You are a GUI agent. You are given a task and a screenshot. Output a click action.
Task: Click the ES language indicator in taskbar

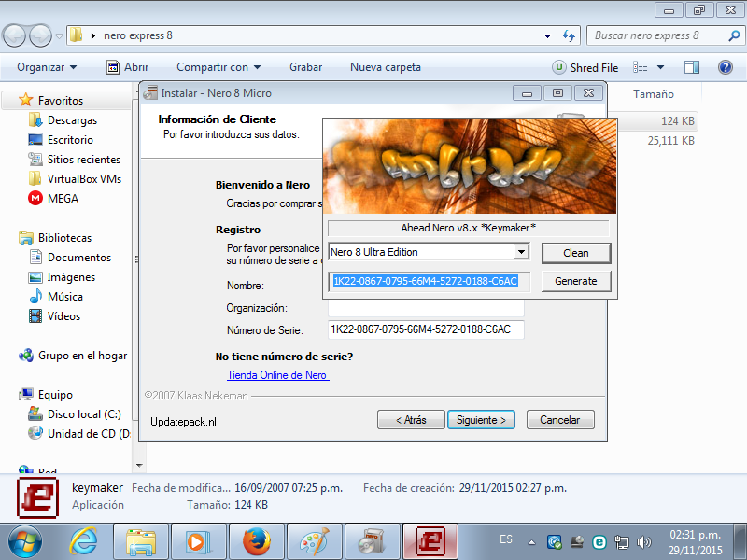pyautogui.click(x=506, y=539)
